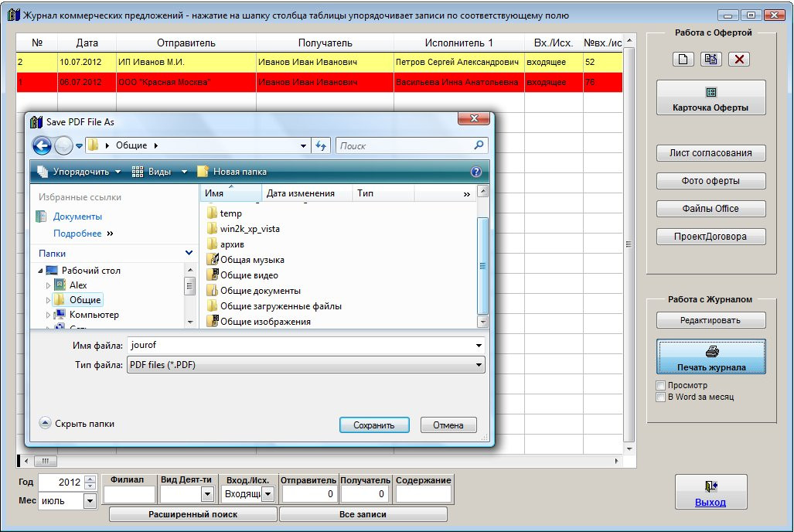Open the Документы favorite link
This screenshot has width=794, height=532.
click(x=77, y=217)
